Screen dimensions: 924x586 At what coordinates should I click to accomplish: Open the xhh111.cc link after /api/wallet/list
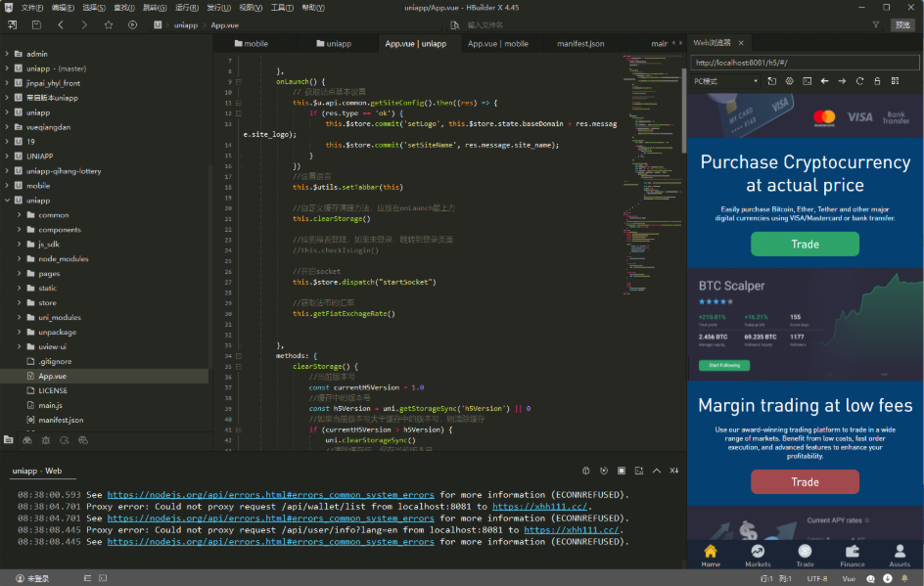539,507
